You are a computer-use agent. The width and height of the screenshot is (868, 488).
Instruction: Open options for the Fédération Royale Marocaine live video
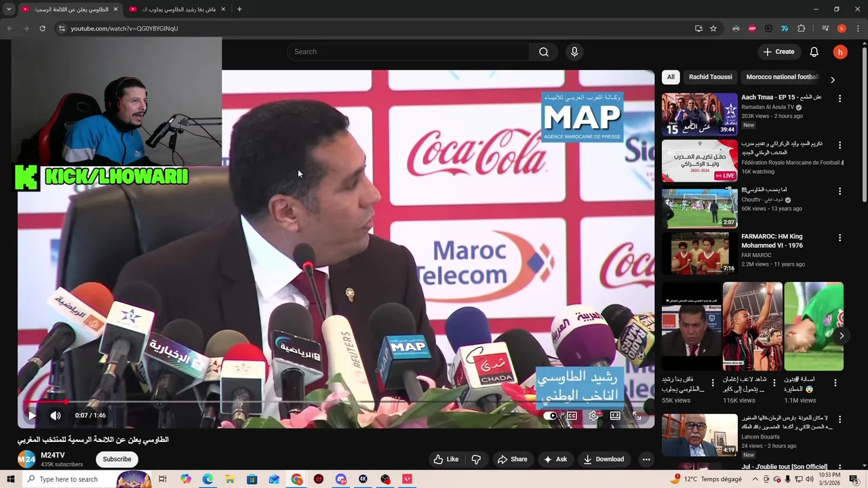[840, 145]
